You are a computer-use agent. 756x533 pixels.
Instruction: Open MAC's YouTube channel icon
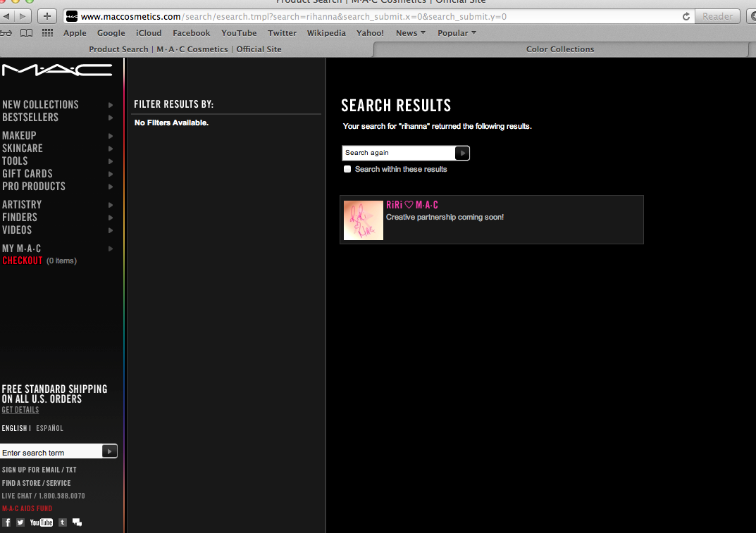42,522
